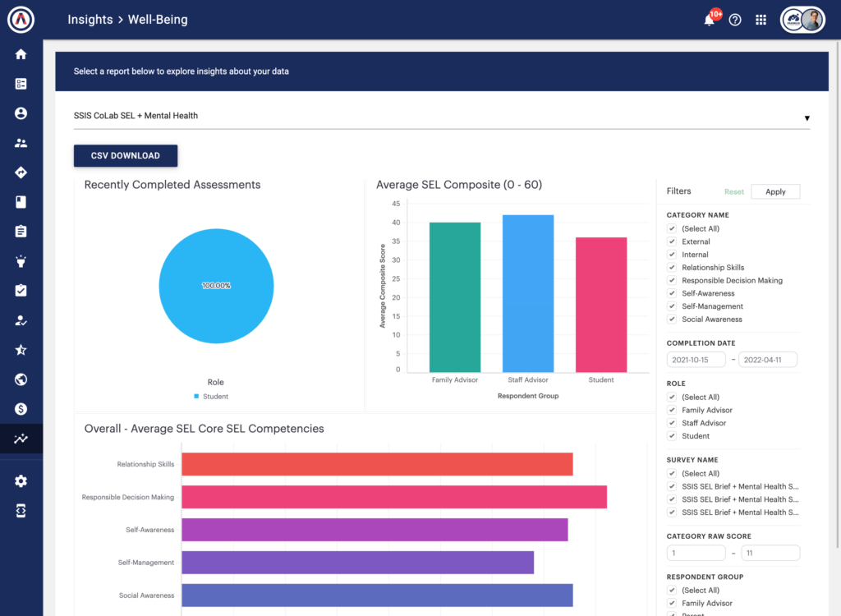Reset the filters
The image size is (841, 616).
tap(733, 191)
